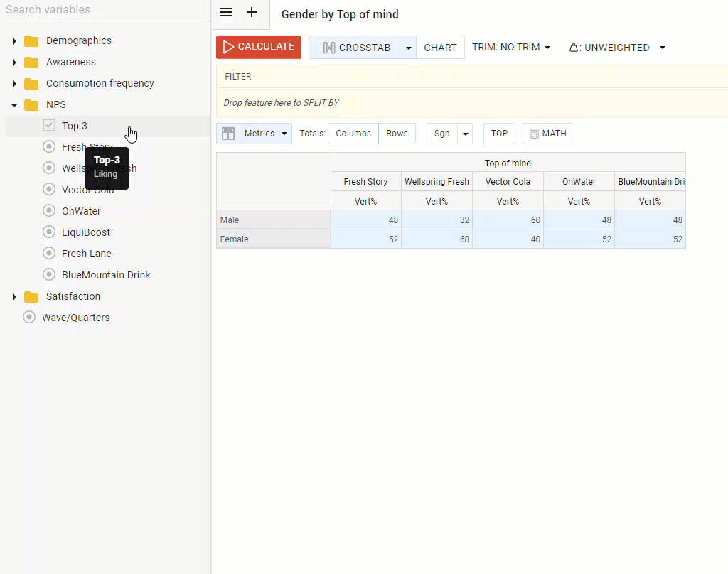Image resolution: width=728 pixels, height=574 pixels.
Task: Click the Satisfaction folder icon
Action: pyautogui.click(x=30, y=296)
